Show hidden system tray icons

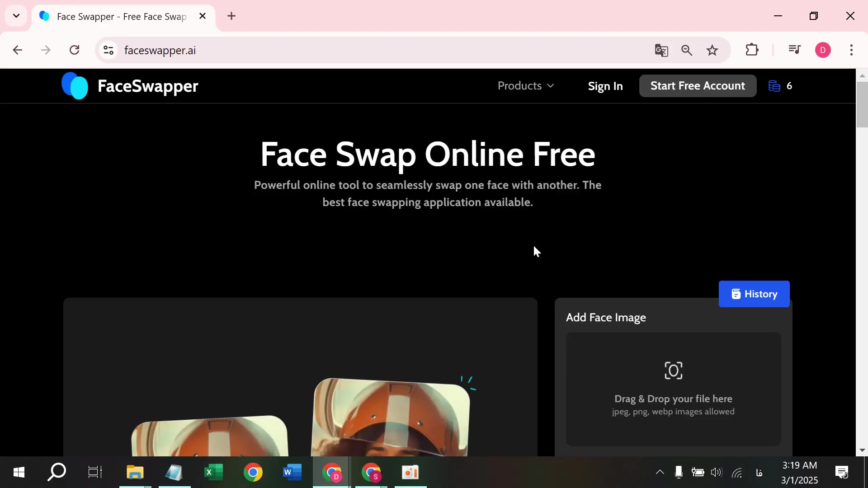click(660, 472)
